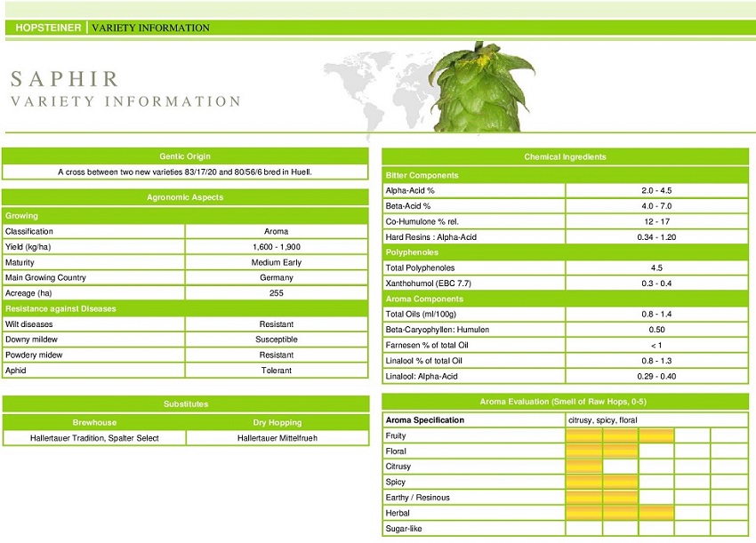Click the 'Chemical Ingredients' section header
The height and width of the screenshot is (543, 756).
[x=565, y=156]
